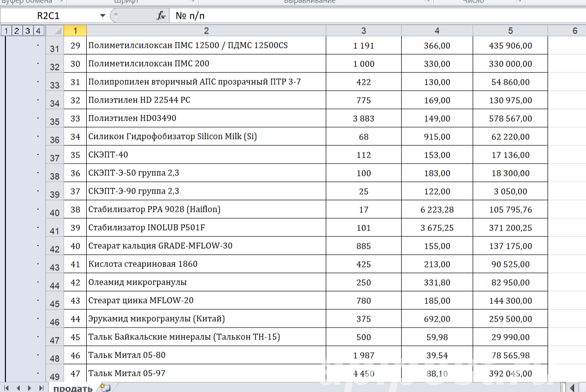Click cell Эрукамид микрогранулы (Китай)

(x=207, y=319)
